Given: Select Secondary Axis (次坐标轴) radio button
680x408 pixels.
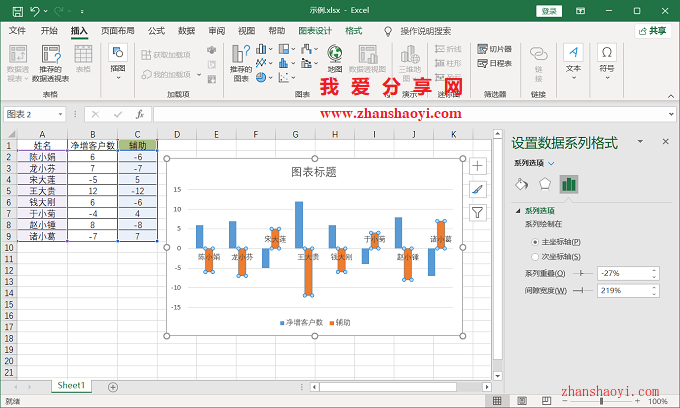Looking at the screenshot, I should tap(535, 257).
